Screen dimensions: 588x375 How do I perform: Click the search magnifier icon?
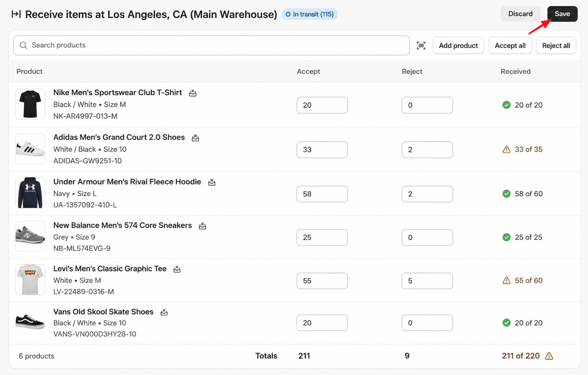tap(24, 45)
